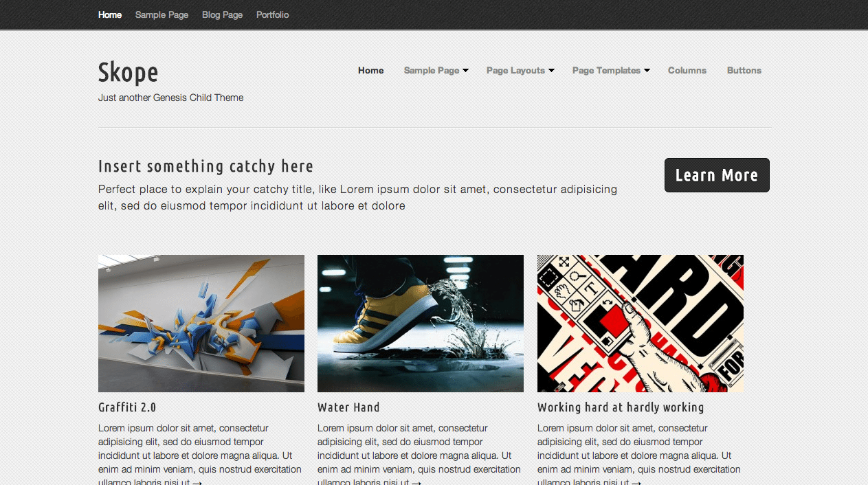Click the Learn More button
The height and width of the screenshot is (485, 868).
click(717, 175)
